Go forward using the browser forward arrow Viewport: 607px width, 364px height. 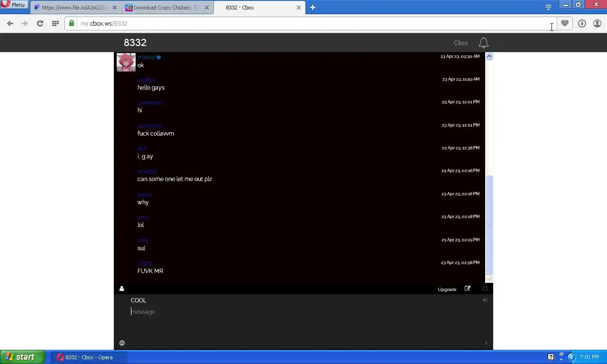pos(25,23)
